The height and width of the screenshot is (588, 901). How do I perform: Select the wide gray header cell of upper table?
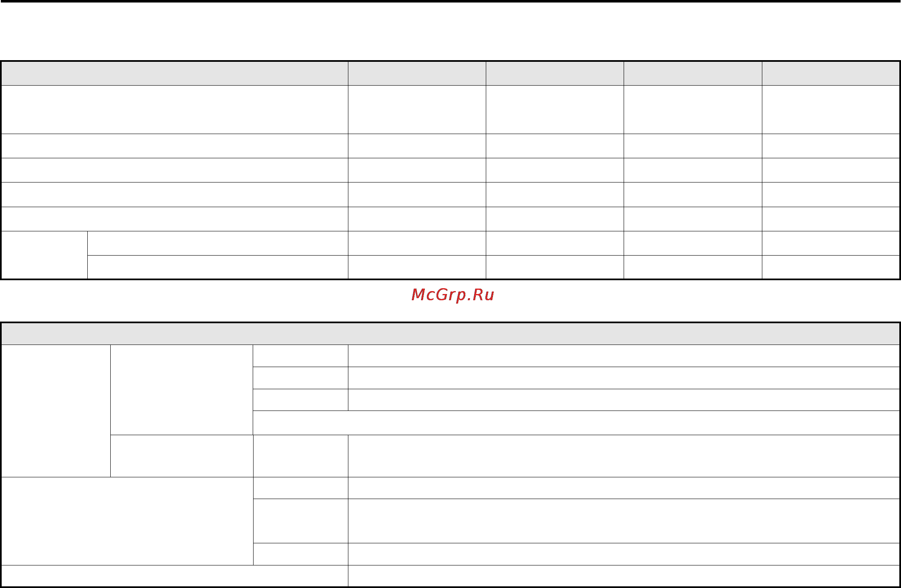[x=175, y=73]
